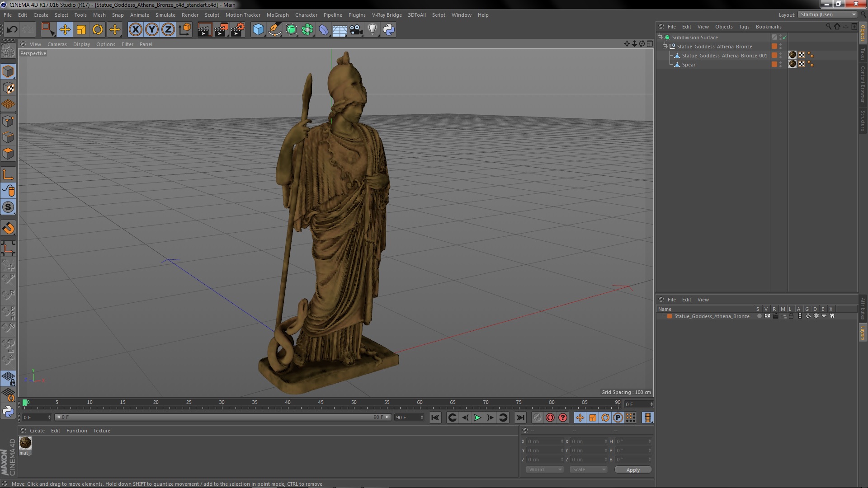Click Texture tab in material panel

point(101,430)
